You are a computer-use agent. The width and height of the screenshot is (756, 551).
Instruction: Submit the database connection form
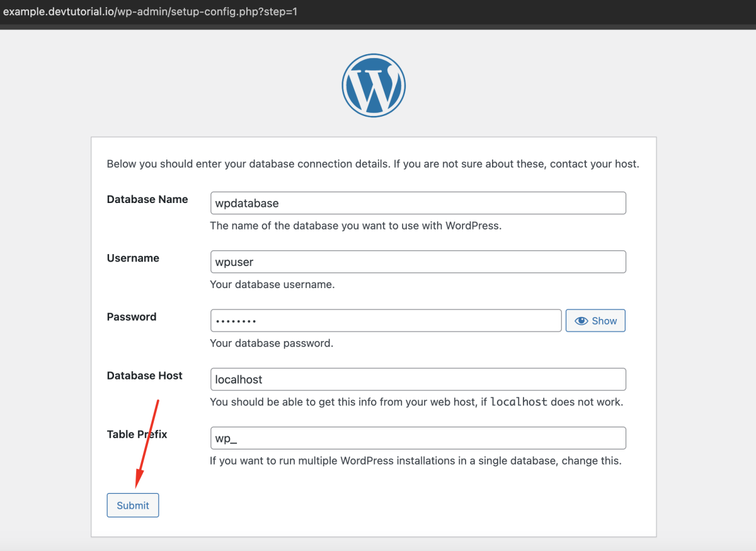[x=133, y=505]
